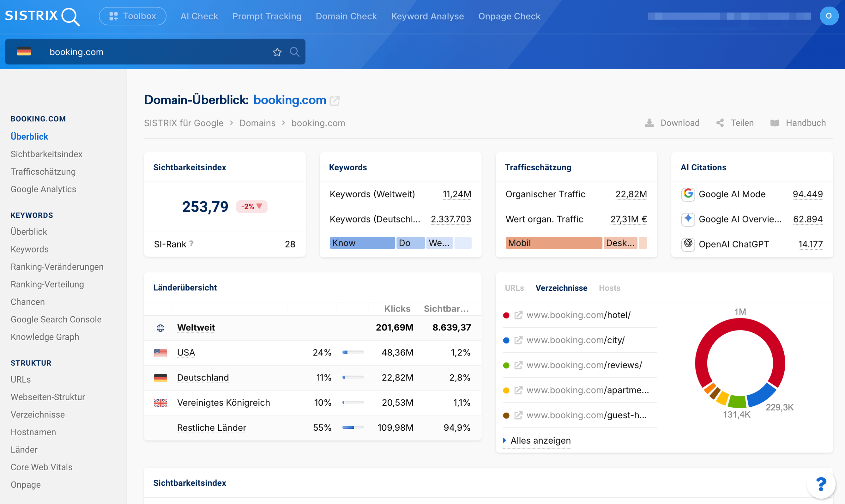Screen dimensions: 845x504
Task: Open Hostnamen in the sidebar
Action: (33, 432)
